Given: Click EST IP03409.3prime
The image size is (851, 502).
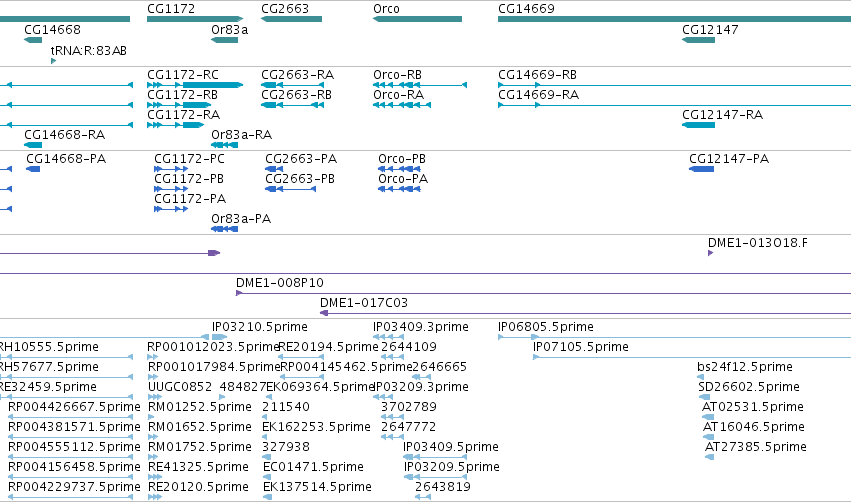Looking at the screenshot, I should pyautogui.click(x=421, y=327).
